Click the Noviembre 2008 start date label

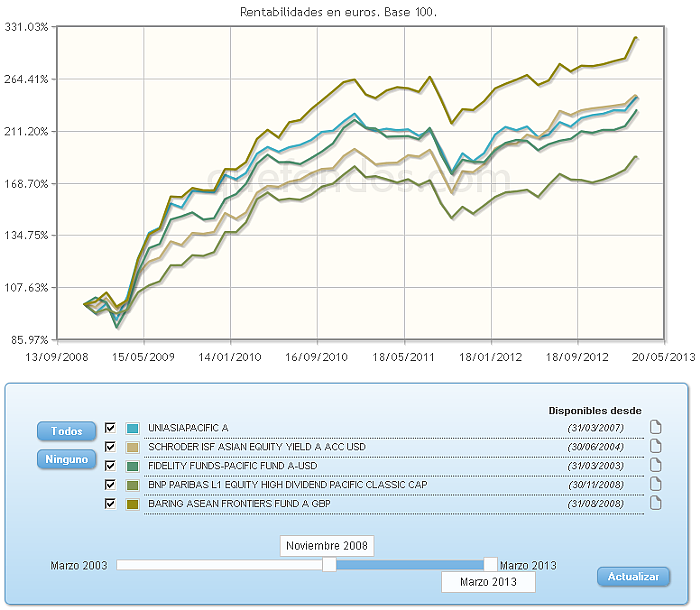tap(327, 546)
